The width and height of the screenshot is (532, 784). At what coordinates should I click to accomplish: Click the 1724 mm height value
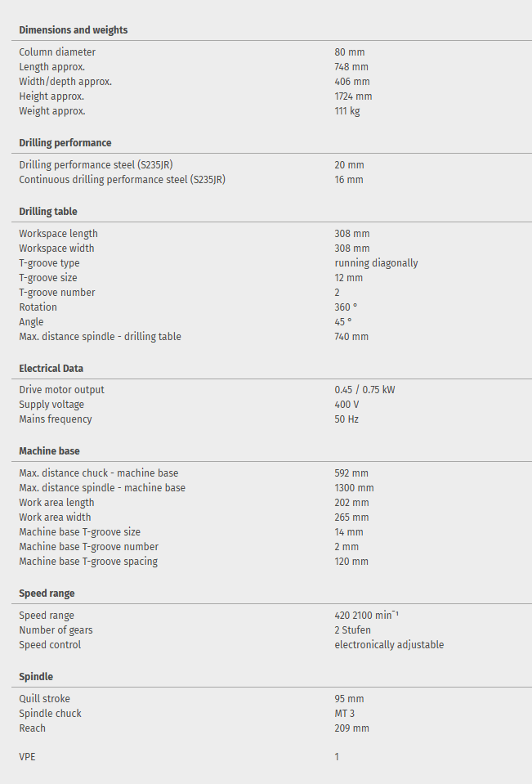[x=353, y=96]
